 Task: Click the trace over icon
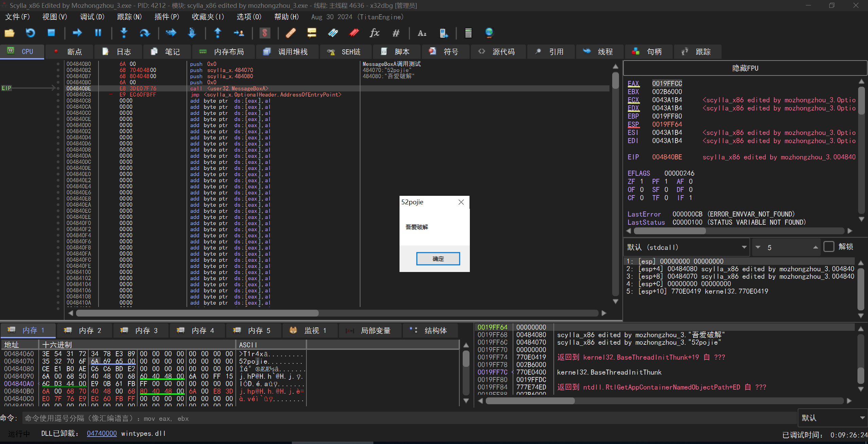(192, 33)
